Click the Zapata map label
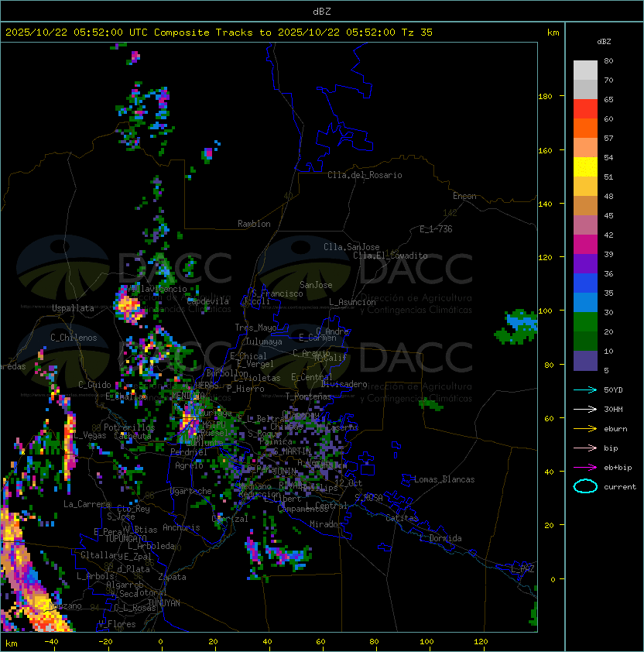The width and height of the screenshot is (644, 652). tap(172, 577)
